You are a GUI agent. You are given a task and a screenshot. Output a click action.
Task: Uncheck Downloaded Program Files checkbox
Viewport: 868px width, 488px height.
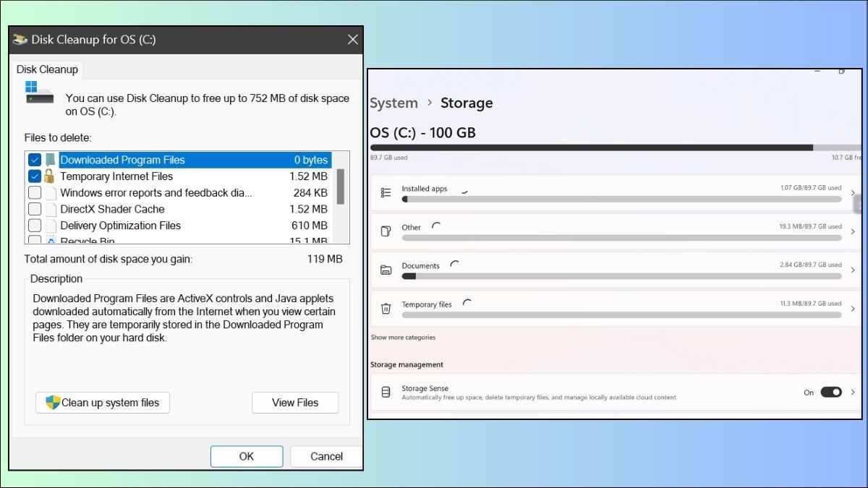pyautogui.click(x=35, y=160)
